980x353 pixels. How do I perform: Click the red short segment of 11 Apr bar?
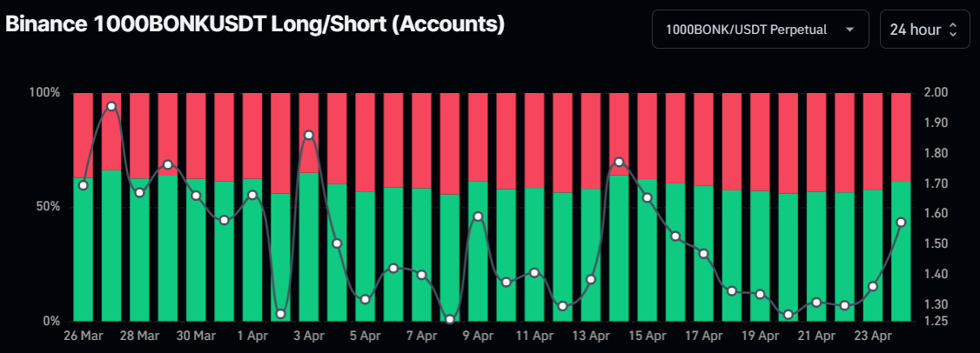click(534, 139)
